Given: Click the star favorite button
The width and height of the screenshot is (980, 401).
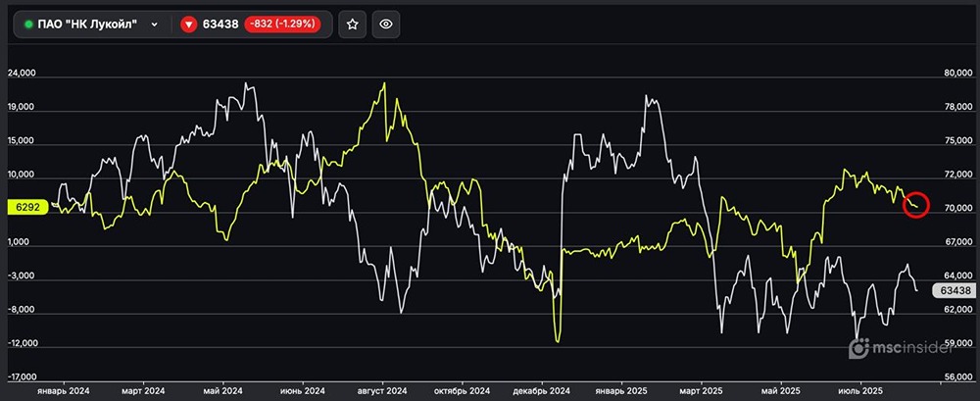Looking at the screenshot, I should click(x=353, y=25).
